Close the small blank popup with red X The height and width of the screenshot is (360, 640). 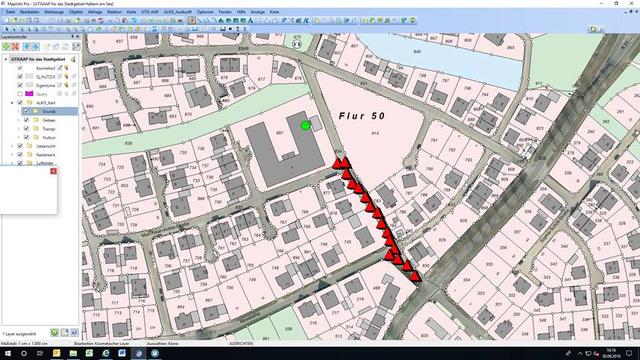tap(53, 171)
